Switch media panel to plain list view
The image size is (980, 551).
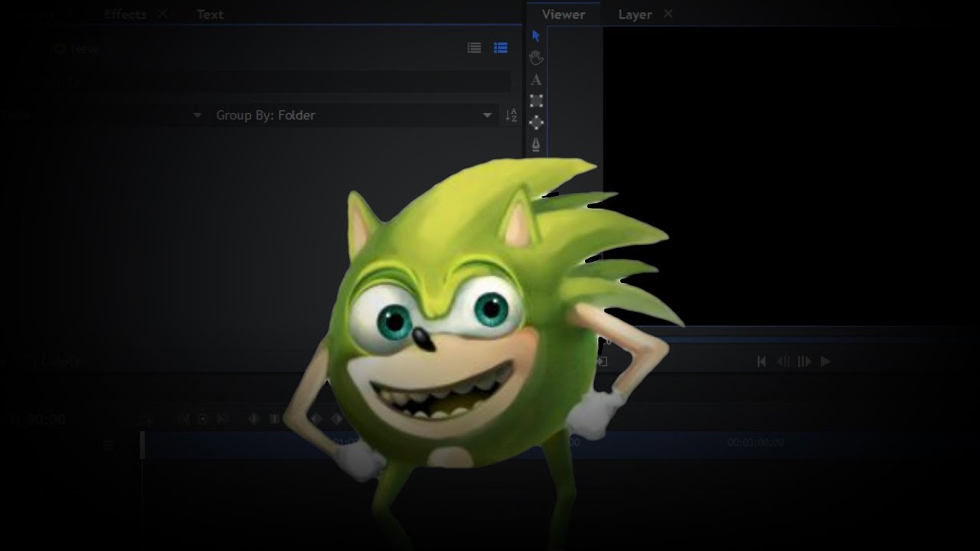[x=475, y=48]
